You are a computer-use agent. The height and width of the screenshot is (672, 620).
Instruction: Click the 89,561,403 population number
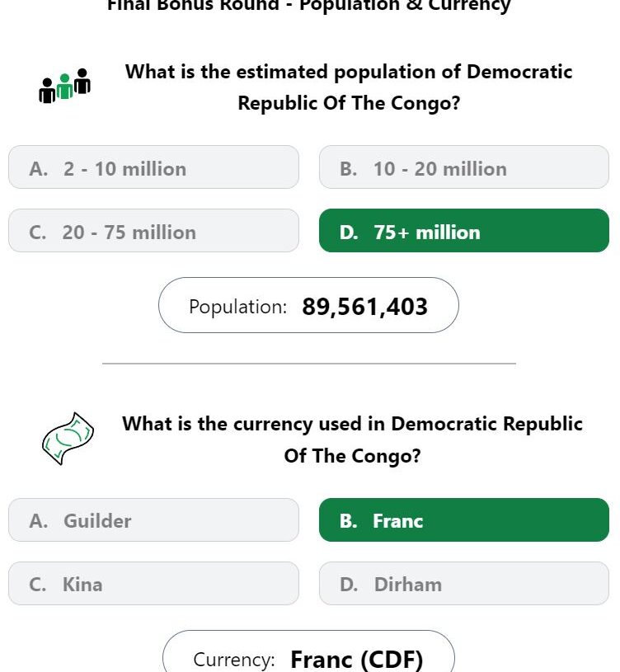[x=364, y=307]
